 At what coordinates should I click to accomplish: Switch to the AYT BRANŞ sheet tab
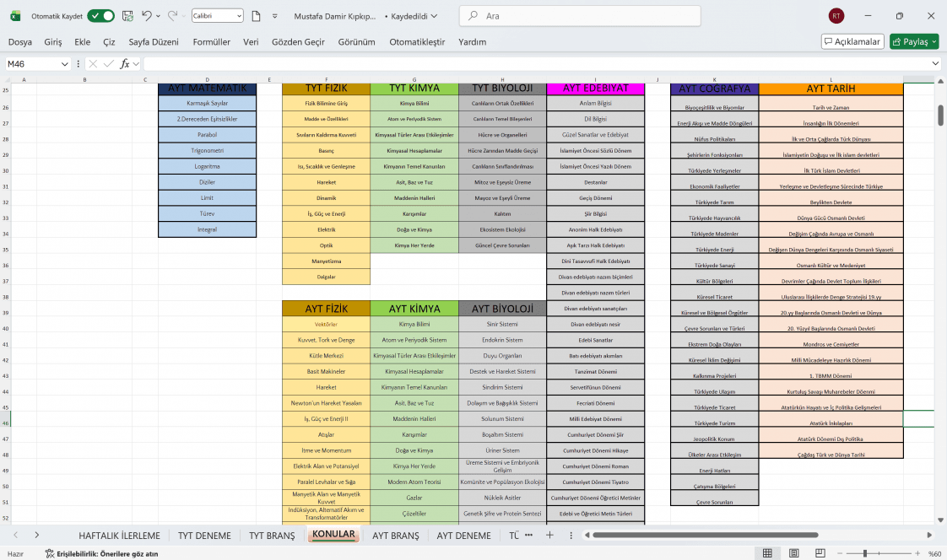coord(396,536)
